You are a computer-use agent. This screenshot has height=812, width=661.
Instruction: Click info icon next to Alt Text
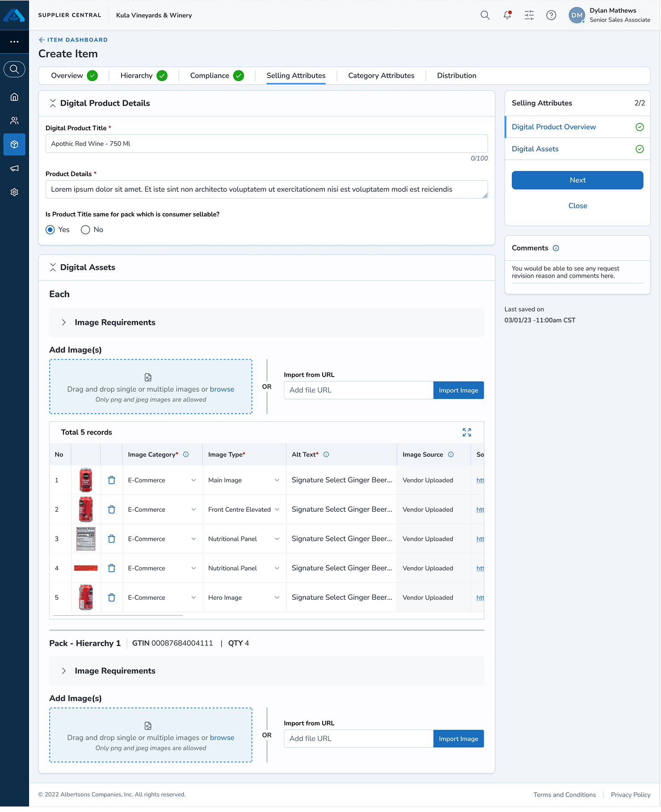(x=326, y=455)
